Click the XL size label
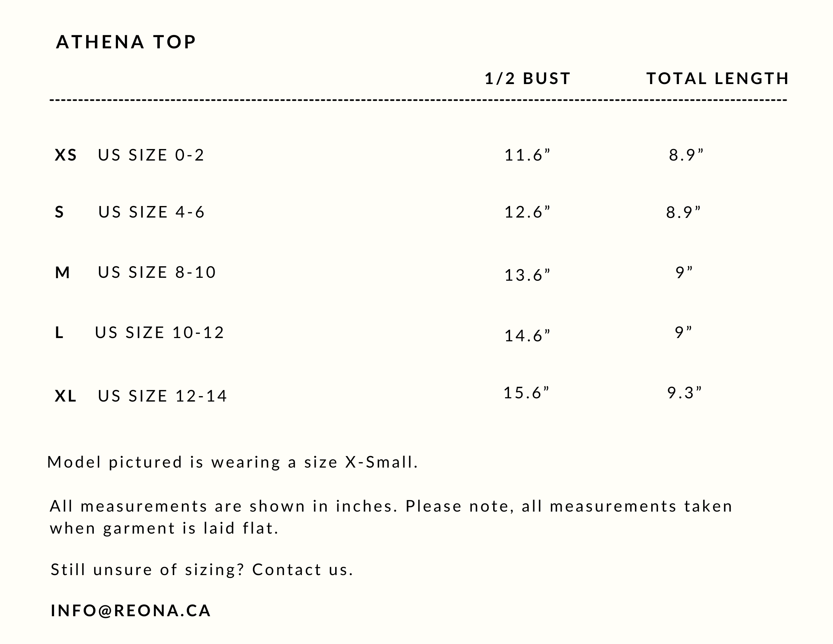Image resolution: width=833 pixels, height=644 pixels. coord(66,397)
